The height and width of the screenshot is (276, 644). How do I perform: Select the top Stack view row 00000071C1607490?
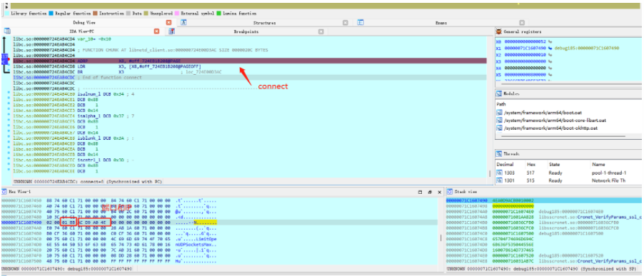(x=545, y=200)
